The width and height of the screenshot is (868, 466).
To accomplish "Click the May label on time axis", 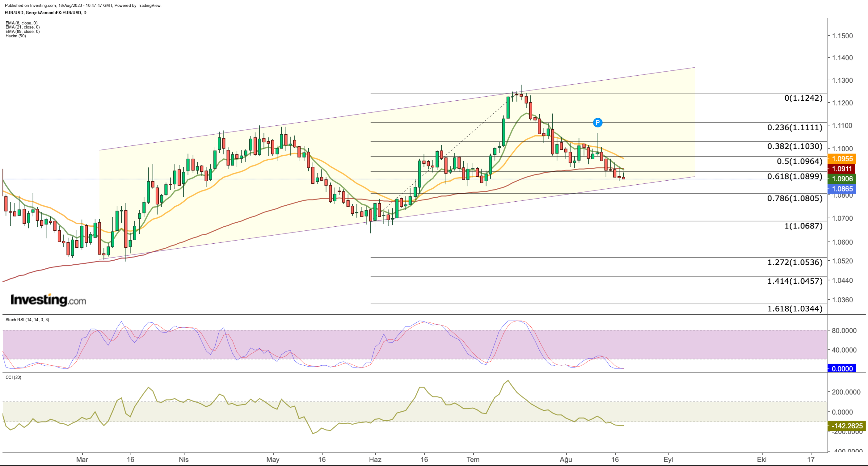I will click(273, 460).
